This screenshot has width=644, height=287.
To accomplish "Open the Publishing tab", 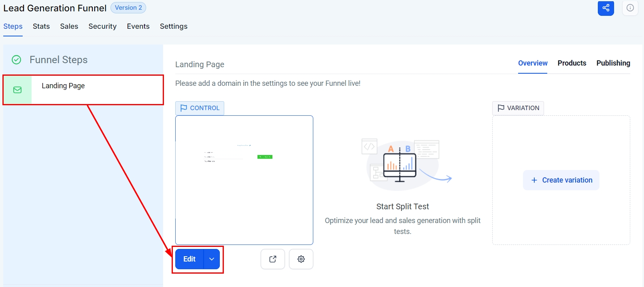I will pyautogui.click(x=613, y=63).
